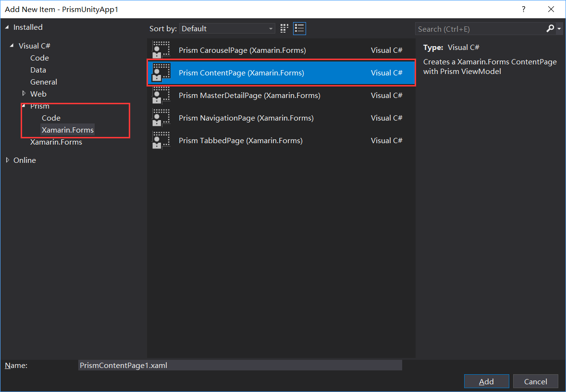Screen dimensions: 566x392
Task: Focus the Search (Ctrl+E) box
Action: [x=480, y=29]
